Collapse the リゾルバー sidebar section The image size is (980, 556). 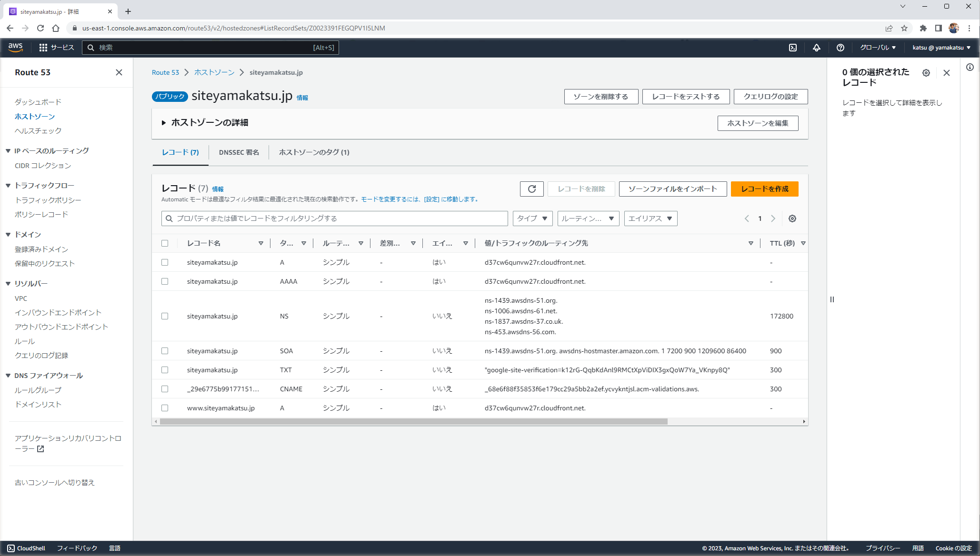pyautogui.click(x=8, y=284)
